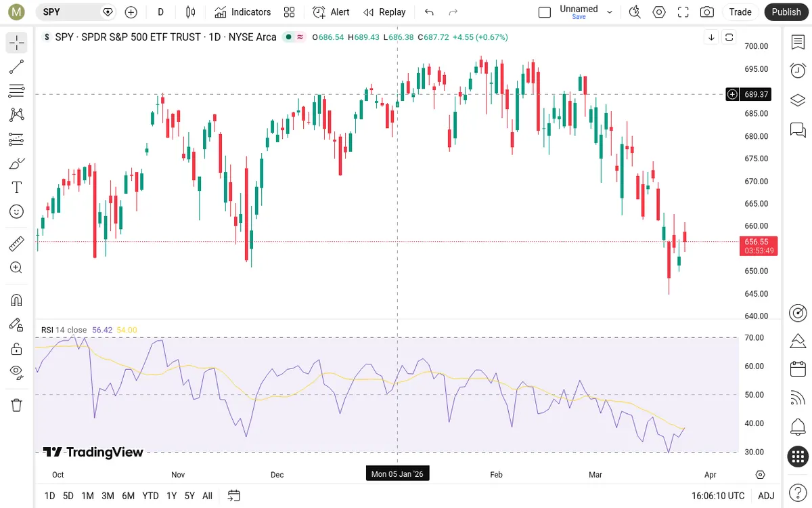Select the crosshair cursor tool
Screen dimensions: 812x508
pyautogui.click(x=17, y=43)
